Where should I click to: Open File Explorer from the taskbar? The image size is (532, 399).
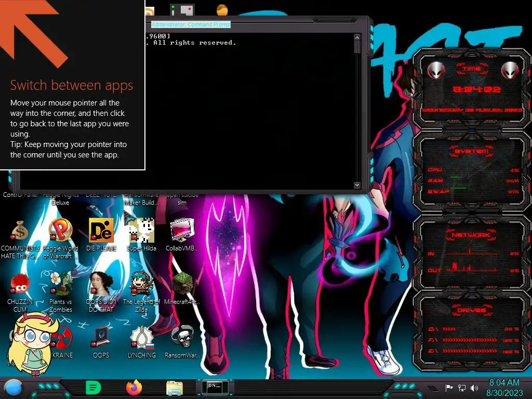pyautogui.click(x=175, y=388)
